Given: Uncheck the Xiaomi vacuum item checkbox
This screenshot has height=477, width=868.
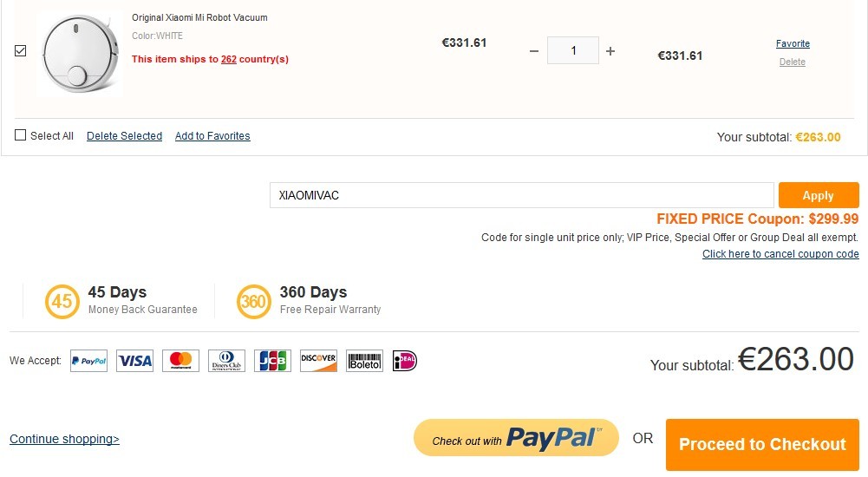Looking at the screenshot, I should [x=21, y=51].
